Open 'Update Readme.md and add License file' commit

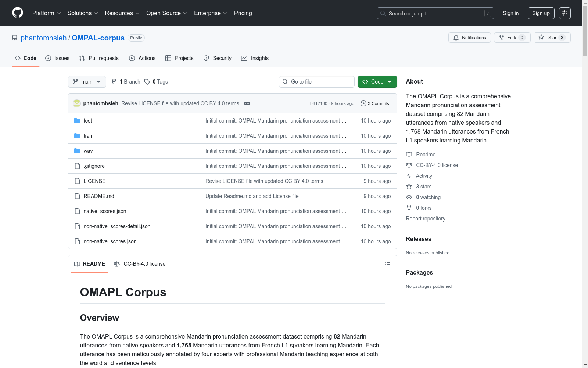click(x=252, y=196)
